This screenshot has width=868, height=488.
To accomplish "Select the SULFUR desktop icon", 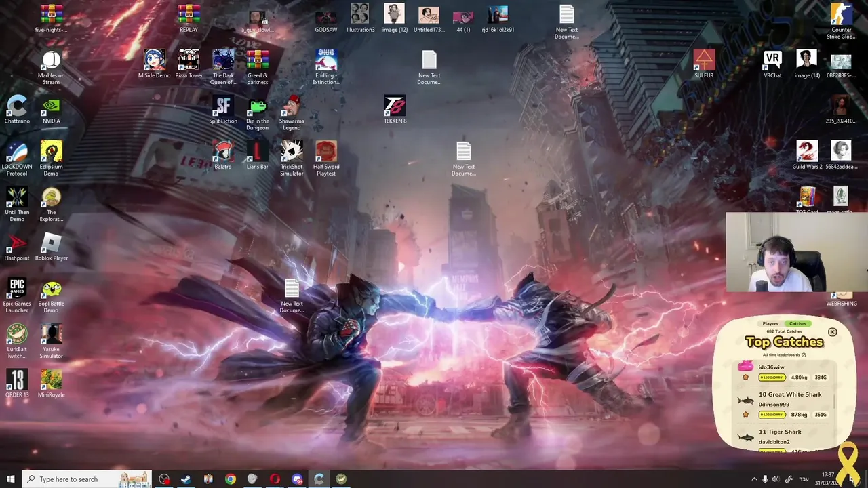I will (704, 64).
